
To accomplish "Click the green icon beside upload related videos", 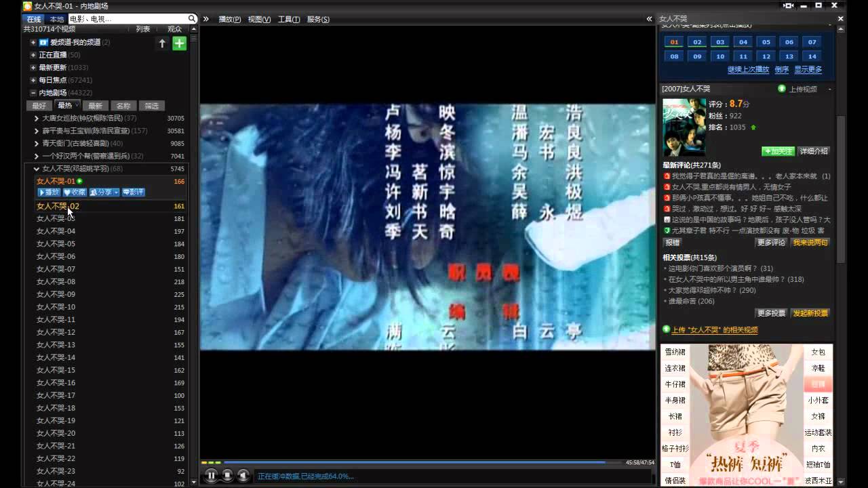I will tap(666, 329).
